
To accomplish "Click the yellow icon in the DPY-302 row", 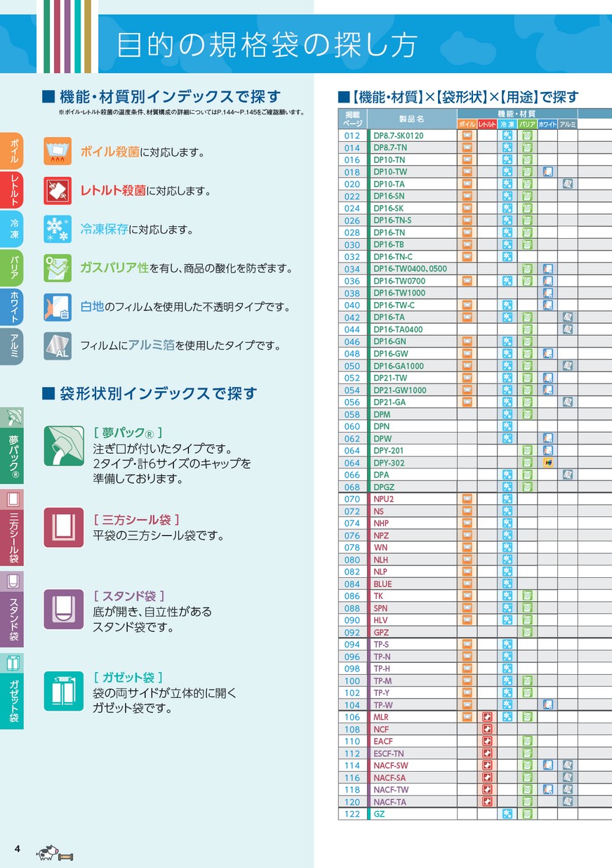I will [x=548, y=463].
